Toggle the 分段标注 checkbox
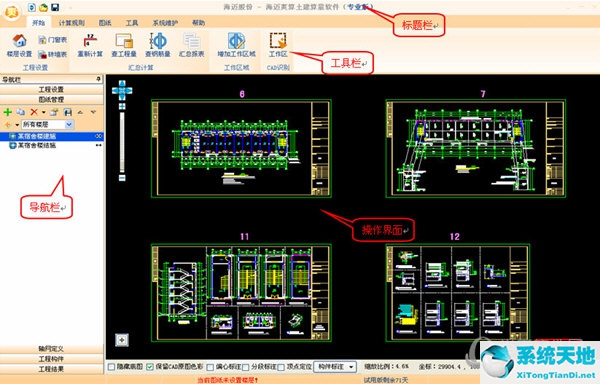The height and width of the screenshot is (384, 600). [246, 367]
